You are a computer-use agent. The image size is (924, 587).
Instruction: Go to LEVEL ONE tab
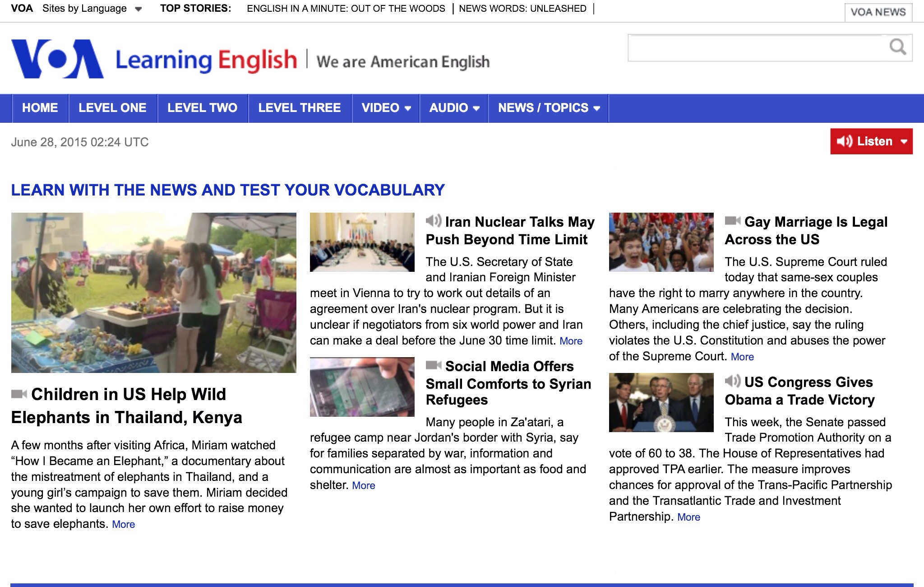[x=112, y=108]
